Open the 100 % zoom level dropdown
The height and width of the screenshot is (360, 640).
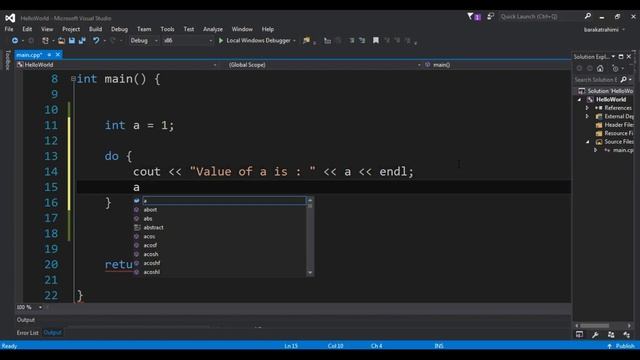tap(40, 307)
